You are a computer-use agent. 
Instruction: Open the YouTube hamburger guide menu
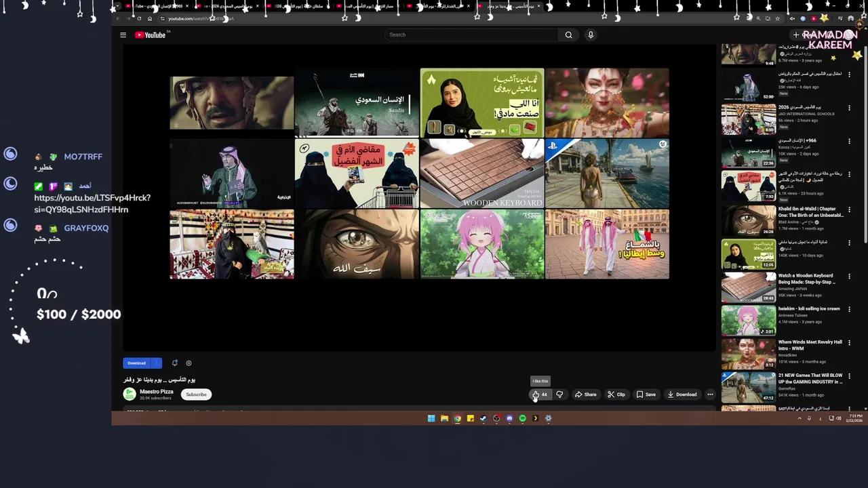pyautogui.click(x=123, y=35)
